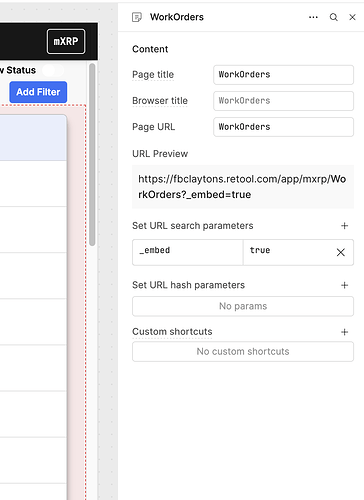Select the URL Preview text
This screenshot has height=500, width=364.
pyautogui.click(x=242, y=187)
